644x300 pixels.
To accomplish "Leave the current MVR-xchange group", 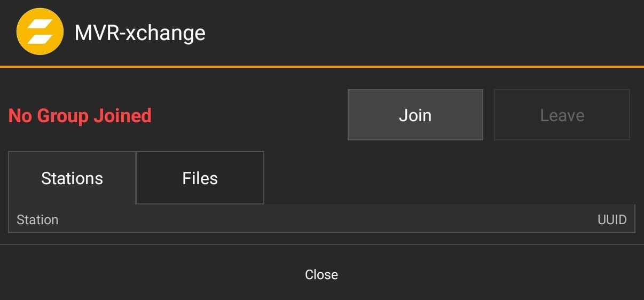I will tap(562, 115).
